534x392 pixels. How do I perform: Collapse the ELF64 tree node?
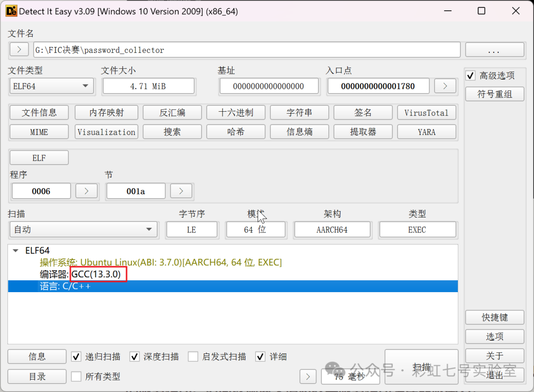tap(15, 251)
